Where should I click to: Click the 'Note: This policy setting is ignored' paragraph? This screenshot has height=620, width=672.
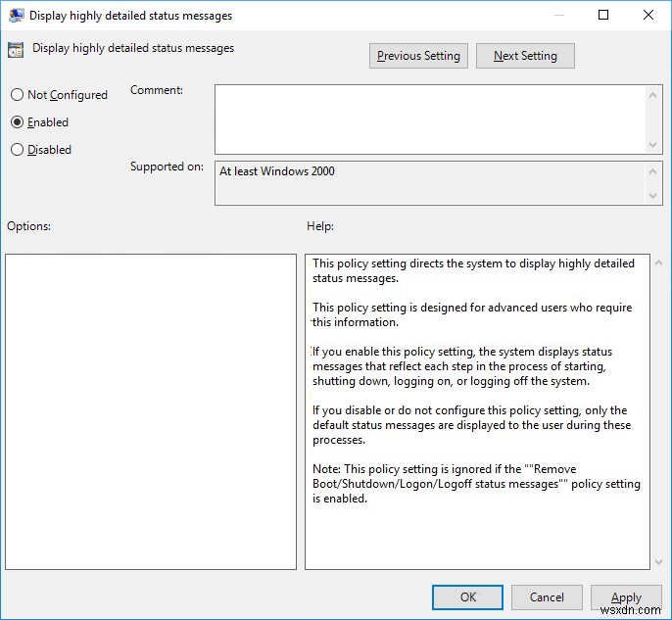coord(476,484)
